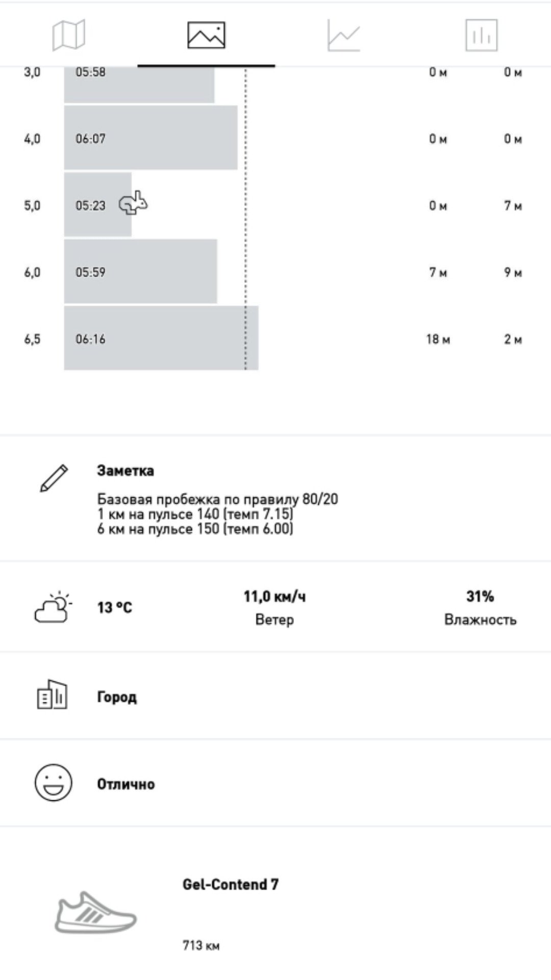Open the map tab icon
This screenshot has width=551, height=980.
coord(69,35)
